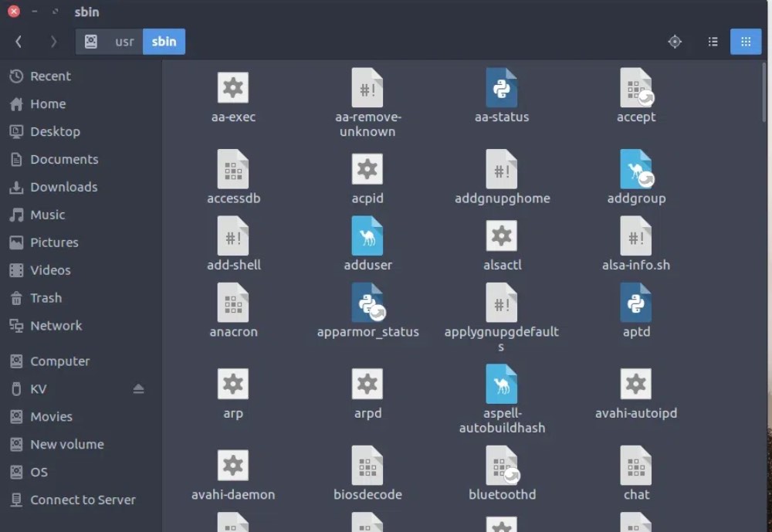Select the bluetoothd file icon
772x532 pixels.
coord(501,465)
